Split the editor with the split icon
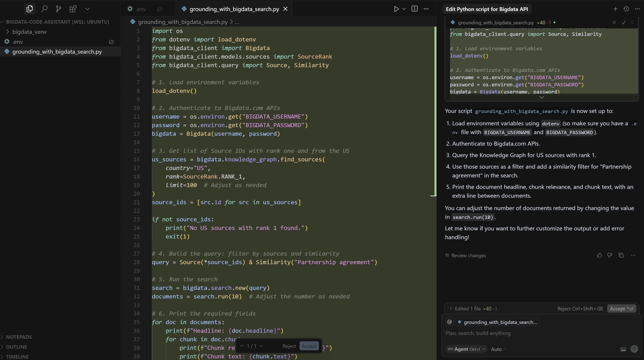 point(414,9)
